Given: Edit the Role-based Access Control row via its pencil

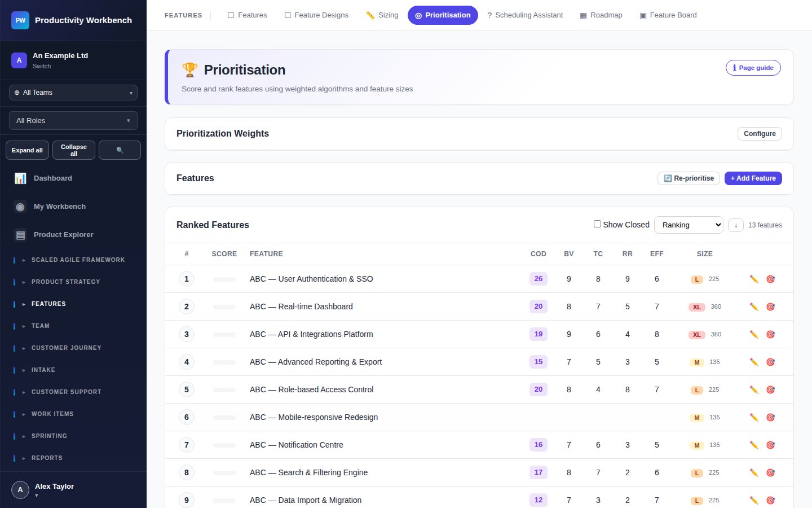Looking at the screenshot, I should click(754, 389).
